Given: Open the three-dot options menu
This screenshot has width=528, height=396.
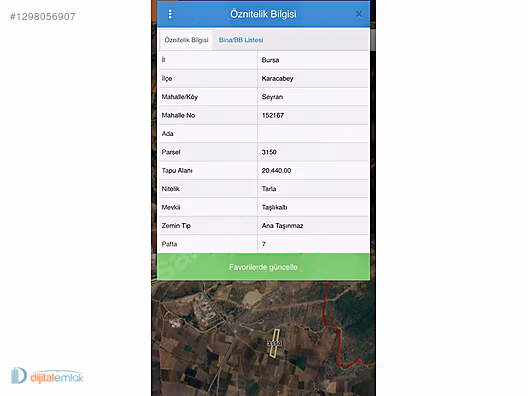Looking at the screenshot, I should click(x=170, y=14).
